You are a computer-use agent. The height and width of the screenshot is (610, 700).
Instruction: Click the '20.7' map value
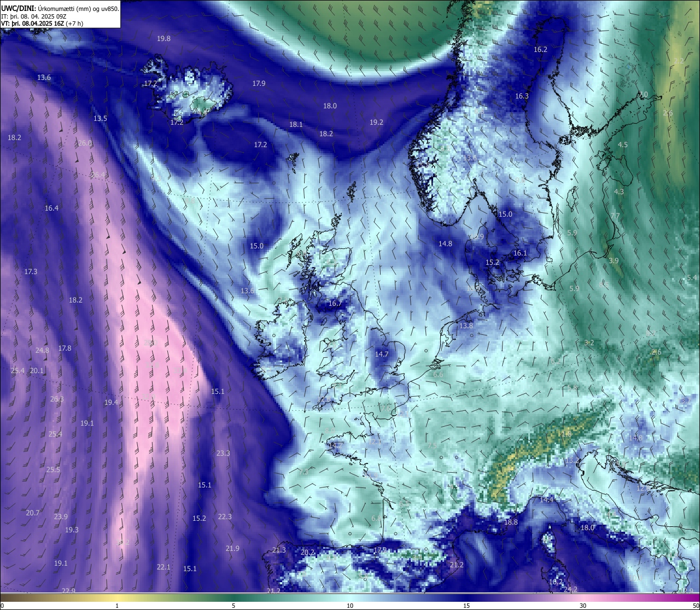point(33,513)
